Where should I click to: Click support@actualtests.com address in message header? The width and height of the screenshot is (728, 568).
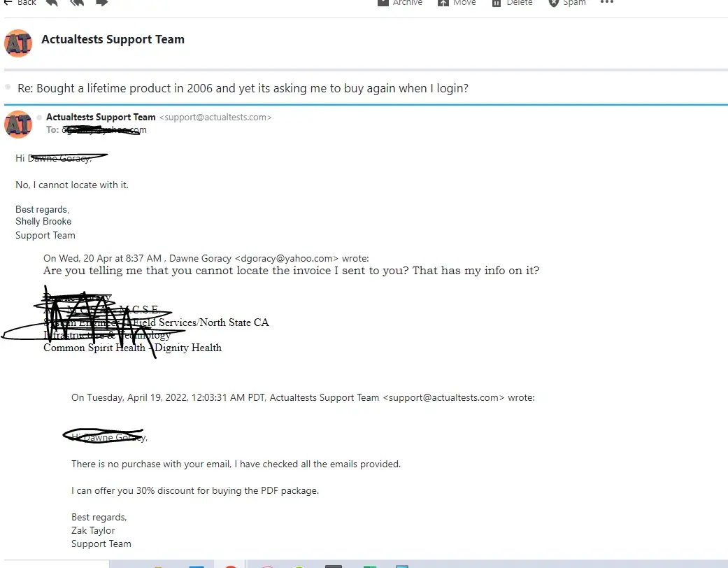[x=215, y=117]
